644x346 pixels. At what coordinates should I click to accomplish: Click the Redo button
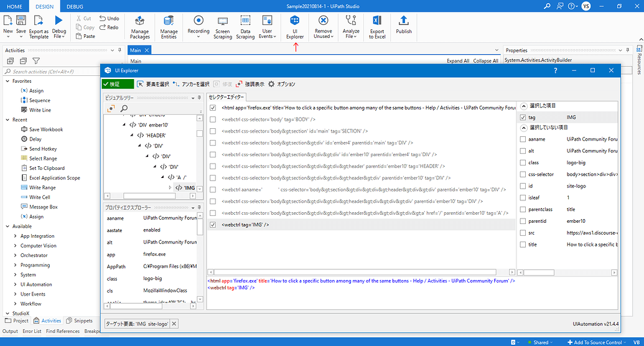(110, 27)
